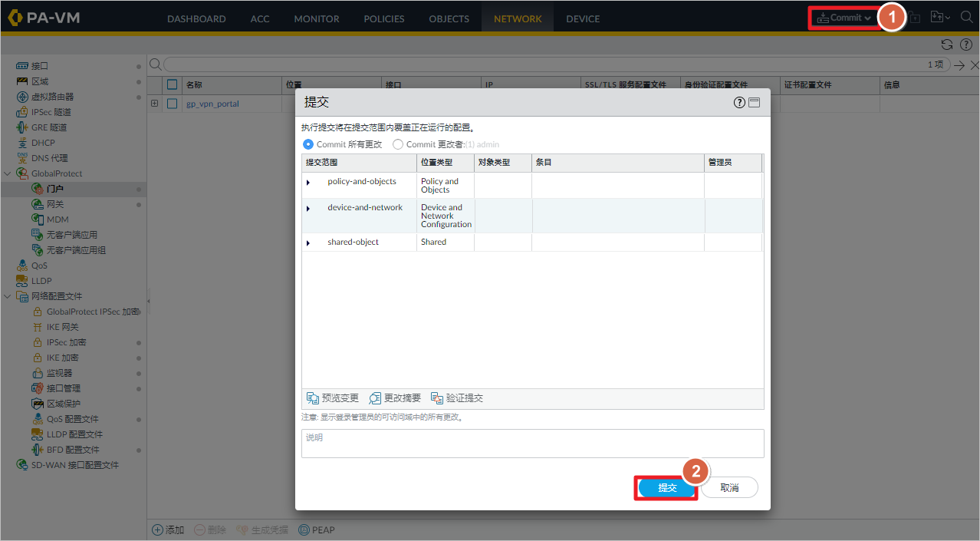Switch to the OBJECTS tab
This screenshot has height=541, width=980.
pyautogui.click(x=449, y=18)
